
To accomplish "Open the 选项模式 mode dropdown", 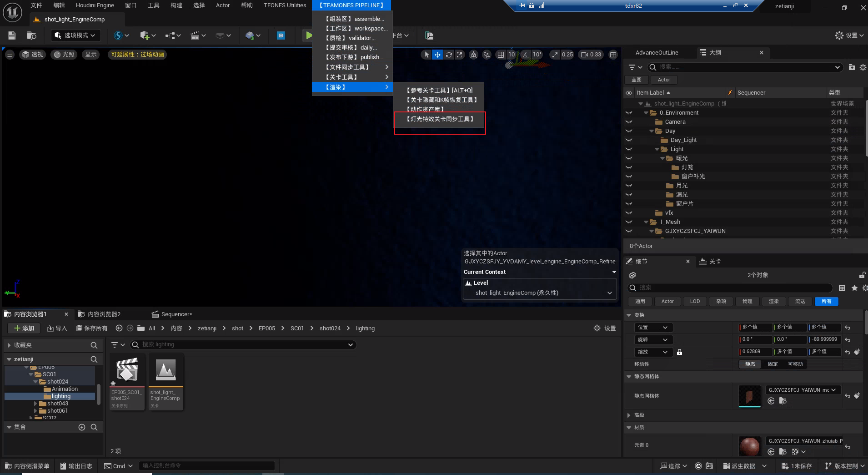I will tap(75, 35).
